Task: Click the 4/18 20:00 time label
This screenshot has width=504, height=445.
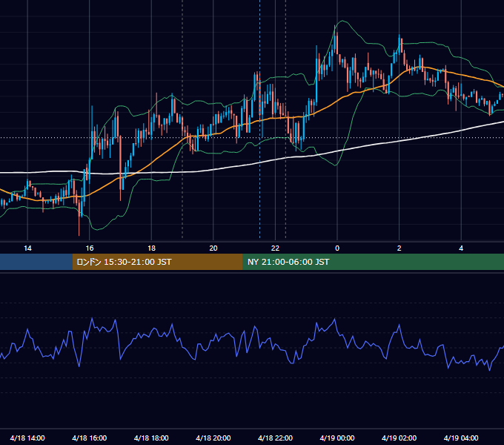Action: click(x=213, y=438)
